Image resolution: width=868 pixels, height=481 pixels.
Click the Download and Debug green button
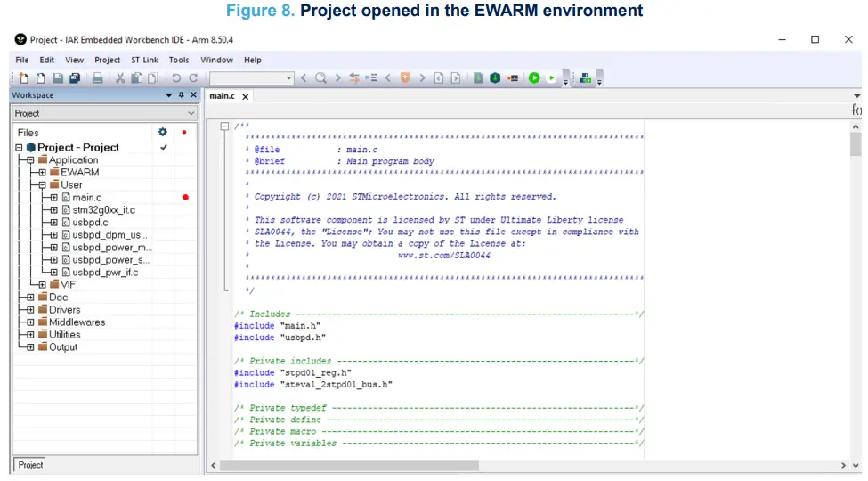[x=534, y=78]
